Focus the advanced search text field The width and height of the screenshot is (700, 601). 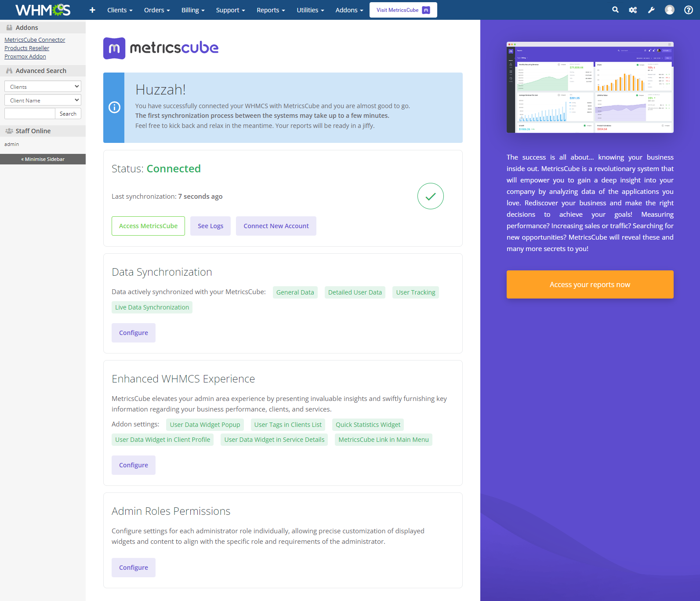30,113
